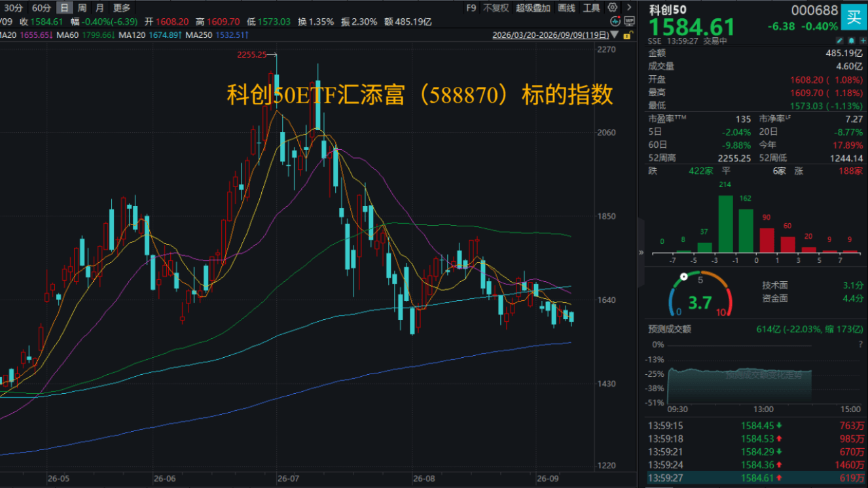Click the red bar labeled 60
The width and height of the screenshot is (868, 488).
(x=787, y=244)
